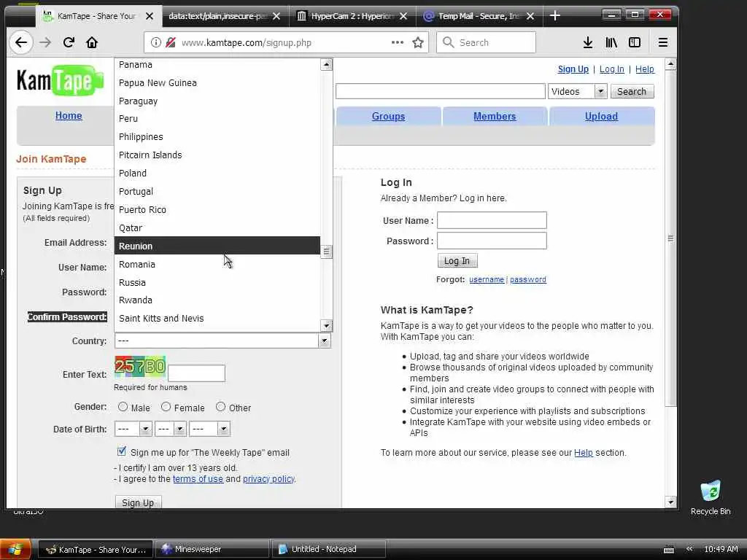Show hidden tray icons chevron
This screenshot has width=747, height=560.
click(689, 548)
